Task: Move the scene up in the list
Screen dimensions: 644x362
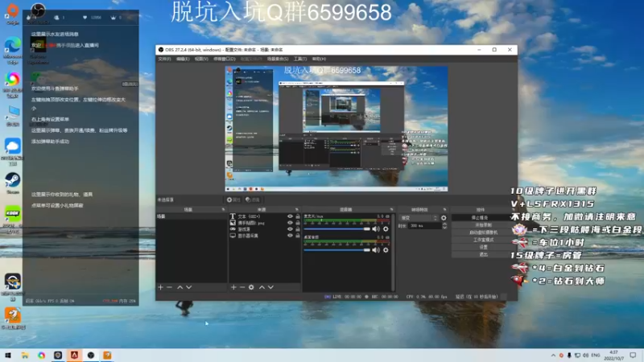Action: point(180,287)
